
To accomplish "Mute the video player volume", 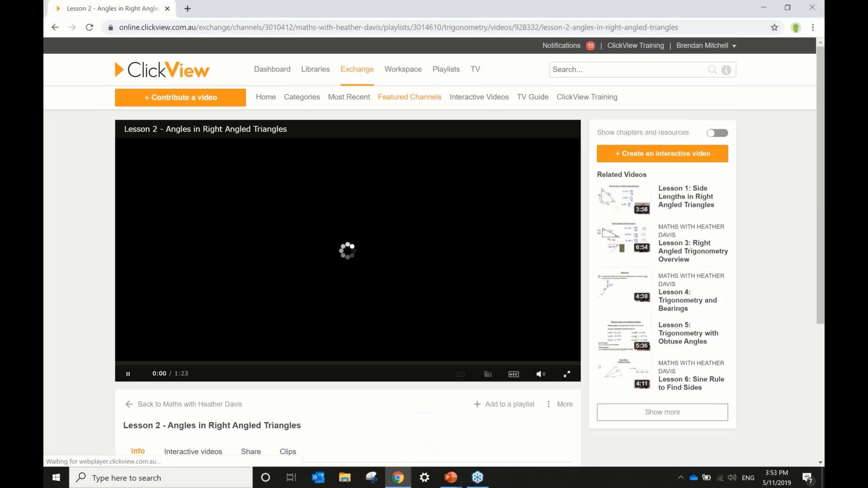I will (541, 374).
